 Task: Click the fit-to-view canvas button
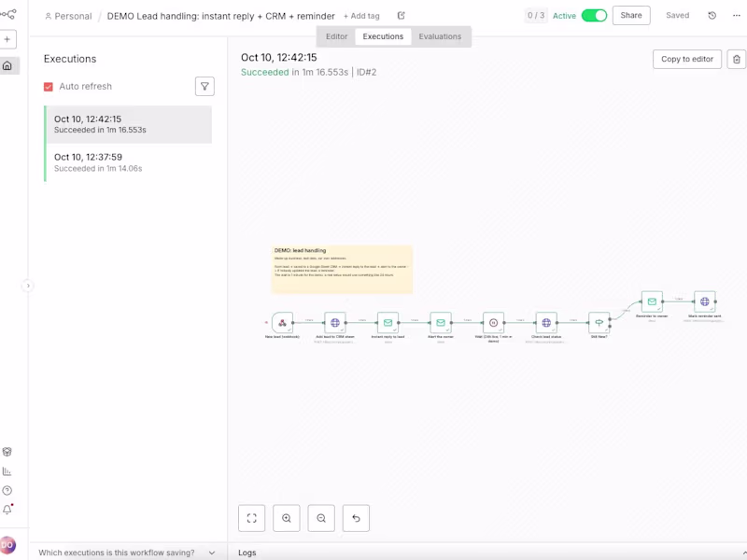pos(251,518)
